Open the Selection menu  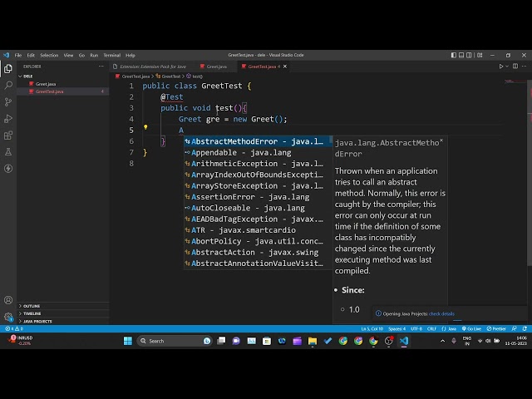pos(49,56)
